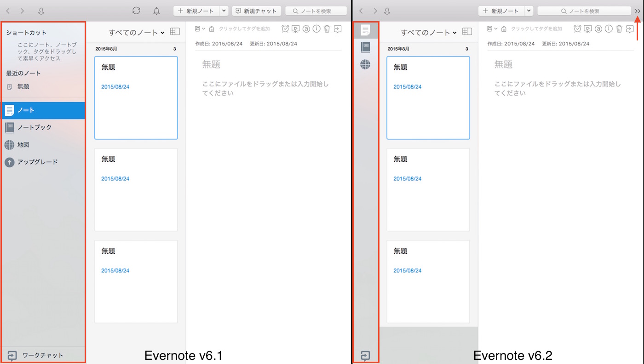Click the 無題 note title in v6.2 editor

(504, 64)
